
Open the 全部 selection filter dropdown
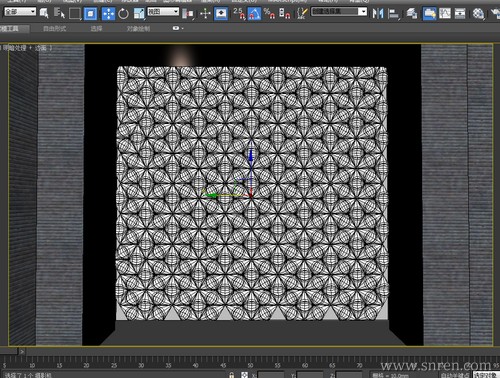tap(20, 12)
